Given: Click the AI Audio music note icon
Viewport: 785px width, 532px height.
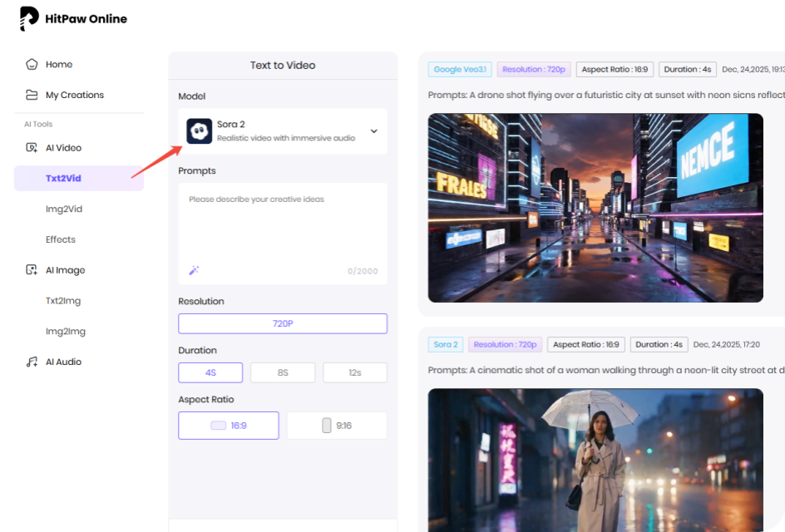Looking at the screenshot, I should point(32,362).
